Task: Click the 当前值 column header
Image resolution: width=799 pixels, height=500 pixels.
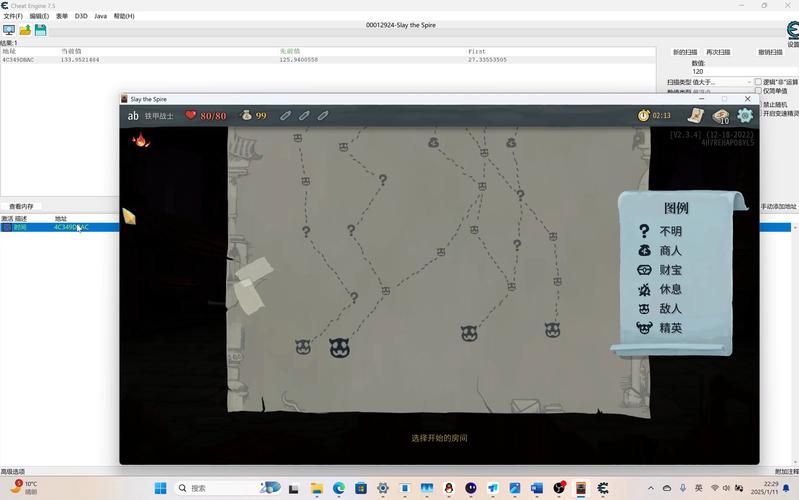Action: 71,51
